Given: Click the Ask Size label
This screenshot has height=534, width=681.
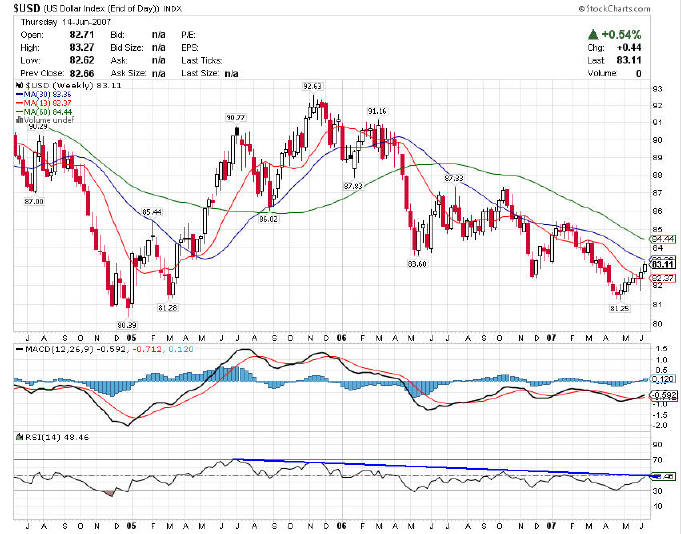Looking at the screenshot, I should 129,73.
